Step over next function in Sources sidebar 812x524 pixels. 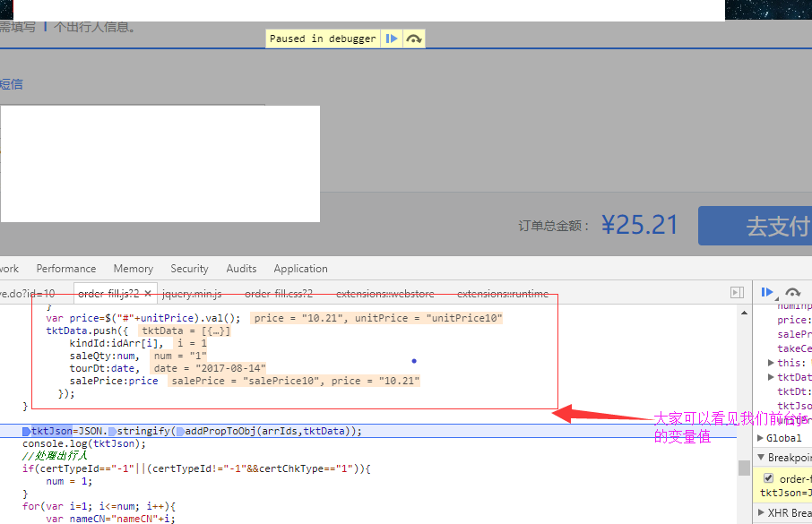(x=792, y=293)
